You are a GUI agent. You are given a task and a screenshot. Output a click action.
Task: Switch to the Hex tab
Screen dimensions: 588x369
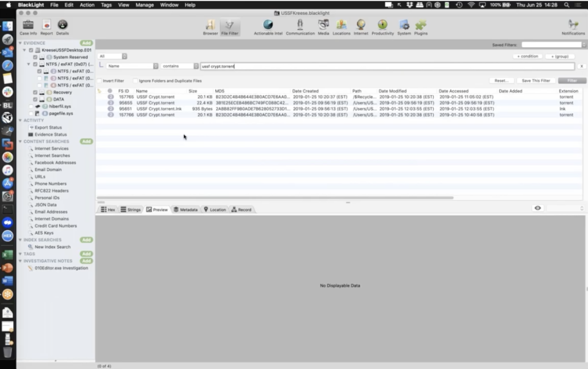tap(108, 210)
